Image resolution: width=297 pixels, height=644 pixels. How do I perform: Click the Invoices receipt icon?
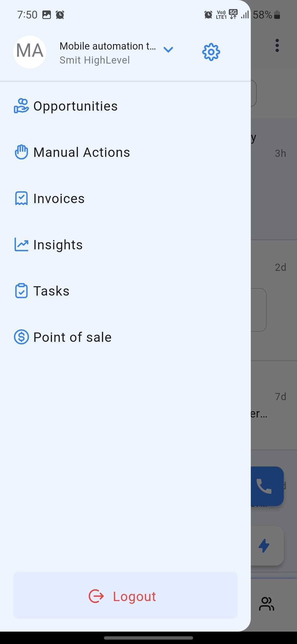pyautogui.click(x=21, y=198)
